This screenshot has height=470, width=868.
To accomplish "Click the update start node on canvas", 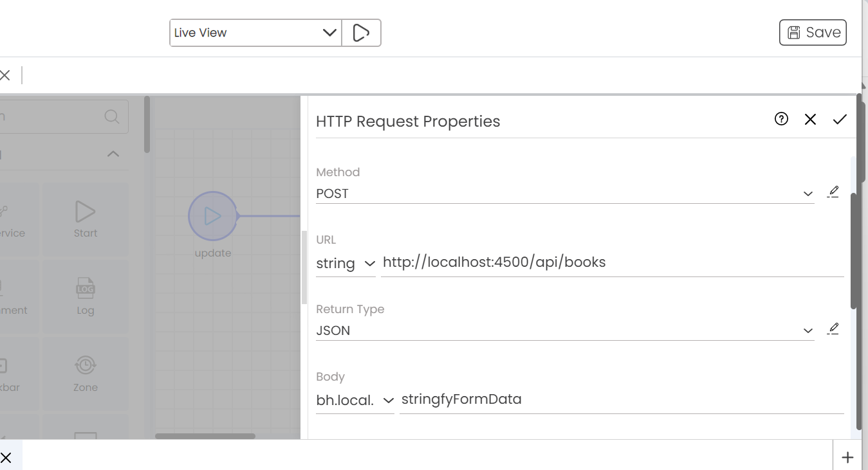I will click(x=213, y=216).
